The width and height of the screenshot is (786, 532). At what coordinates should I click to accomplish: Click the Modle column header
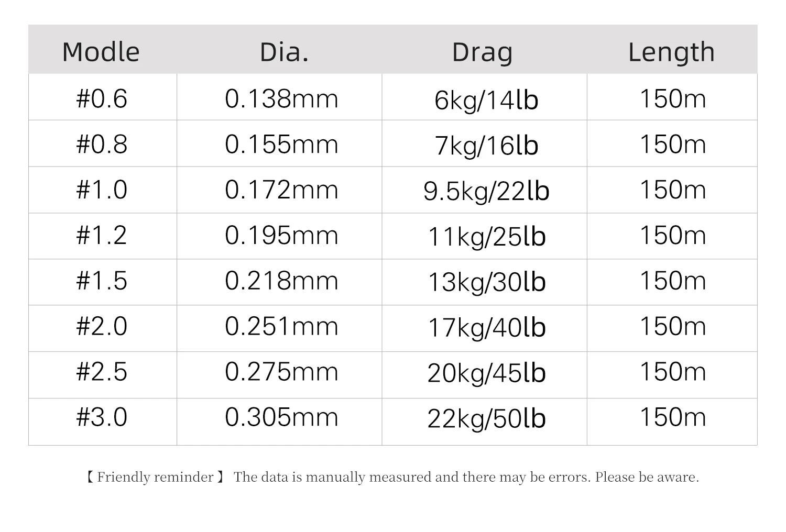coord(101,52)
